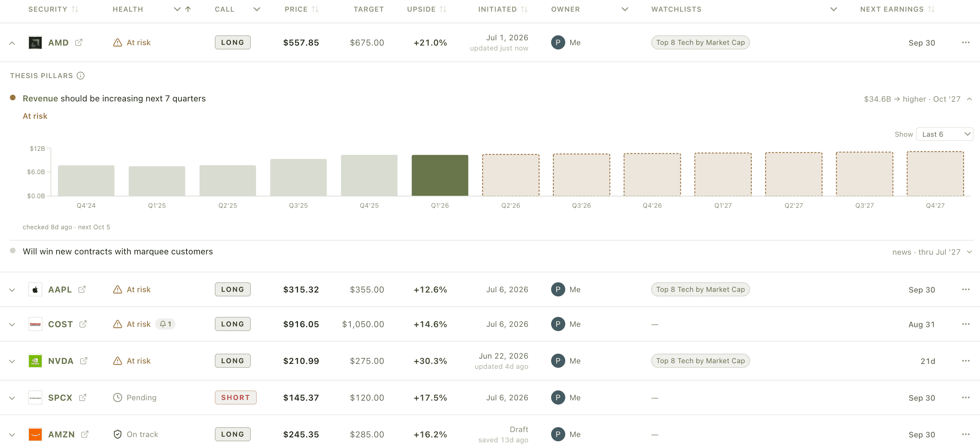
Task: Select the projected Q4'27 revenue bar
Action: click(935, 173)
